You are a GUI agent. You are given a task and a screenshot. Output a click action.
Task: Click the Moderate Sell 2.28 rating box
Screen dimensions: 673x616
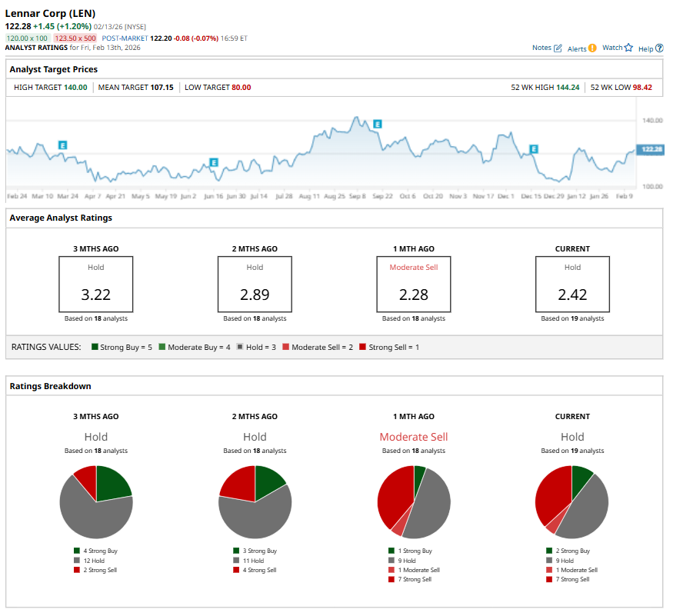[x=414, y=284]
